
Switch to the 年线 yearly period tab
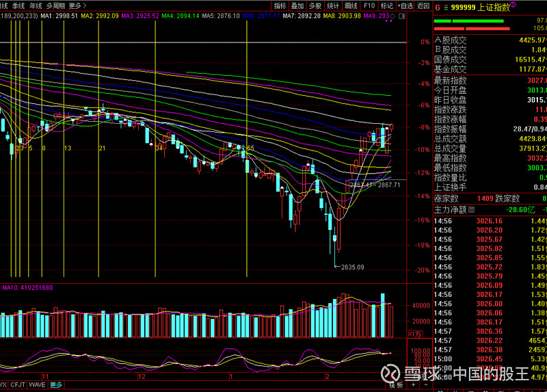tap(36, 5)
